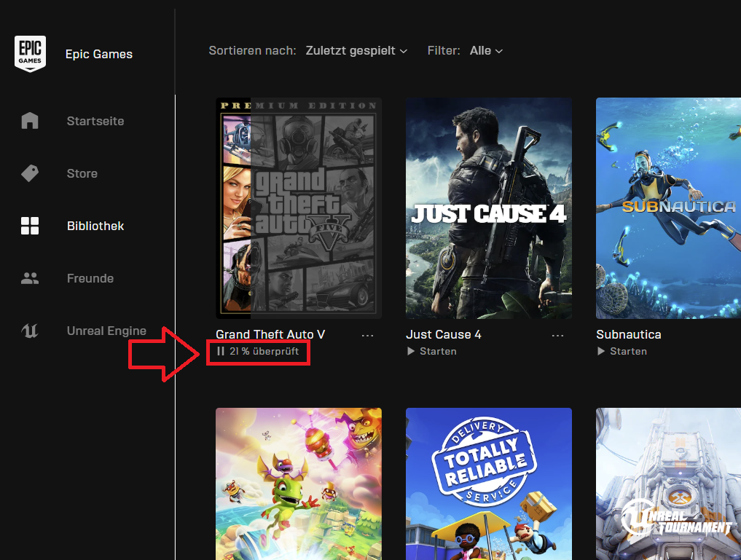Open the three-dot menu for Grand Theft Auto V
The height and width of the screenshot is (560, 741).
click(367, 335)
